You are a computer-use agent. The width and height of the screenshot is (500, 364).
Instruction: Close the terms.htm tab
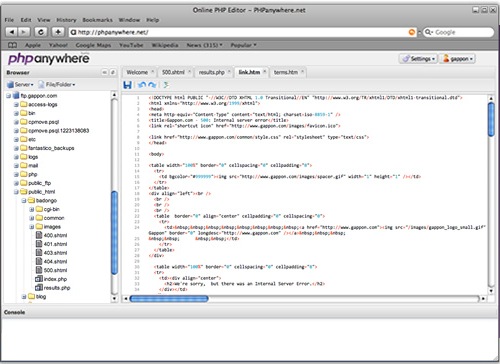[302, 71]
